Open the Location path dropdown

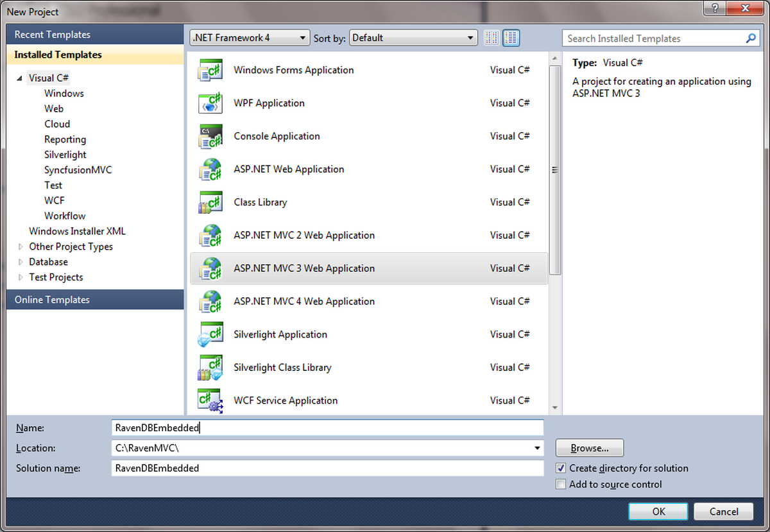point(536,448)
